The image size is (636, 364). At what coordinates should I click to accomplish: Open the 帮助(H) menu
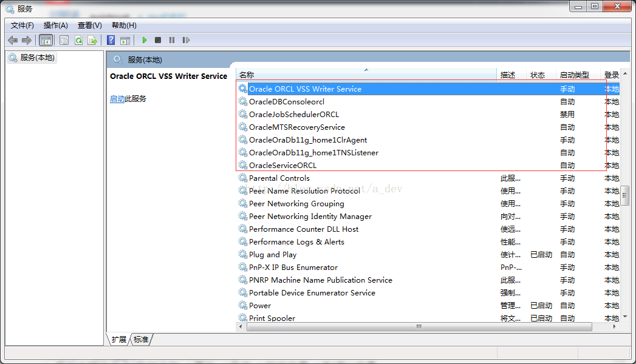(x=124, y=25)
